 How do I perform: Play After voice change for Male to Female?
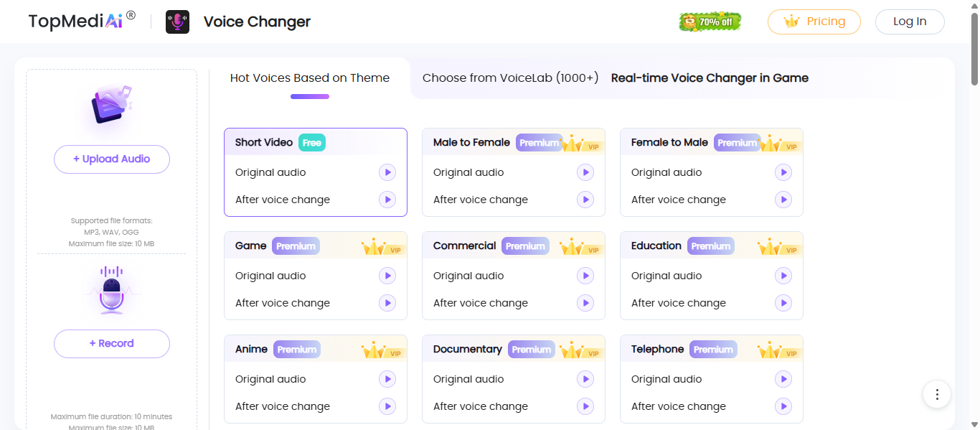(585, 200)
